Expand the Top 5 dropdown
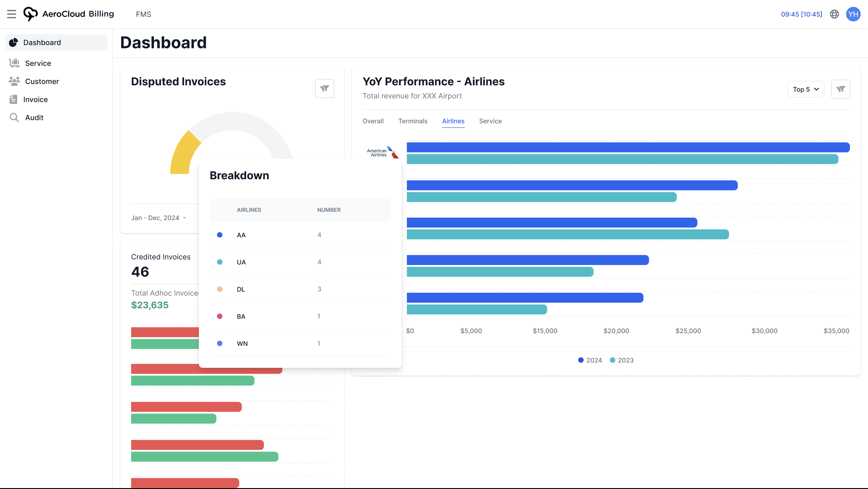868x489 pixels. (x=805, y=89)
